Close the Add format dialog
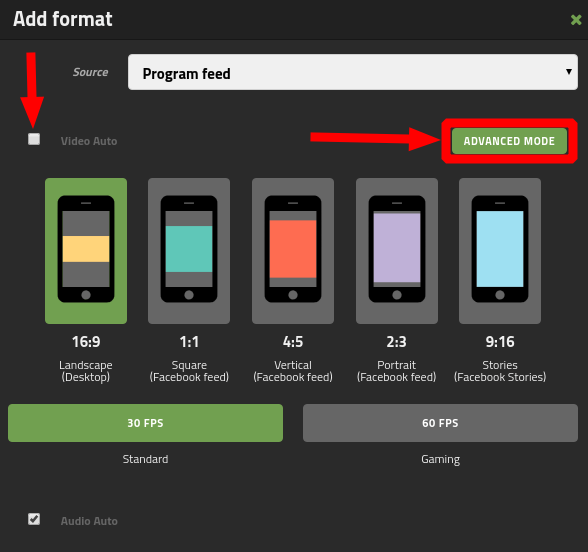 (x=576, y=20)
